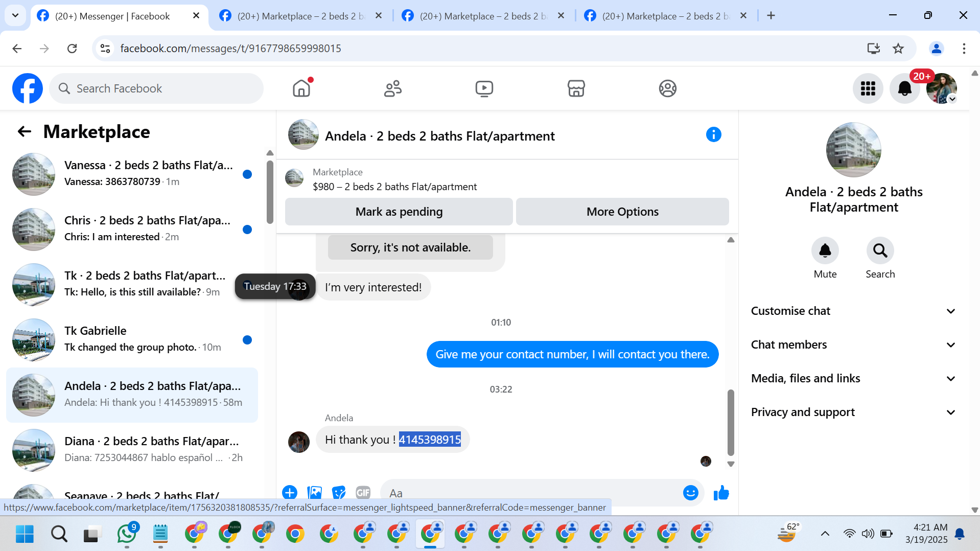Open the Facebook menu grid icon
Viewport: 980px width, 551px height.
[868, 88]
